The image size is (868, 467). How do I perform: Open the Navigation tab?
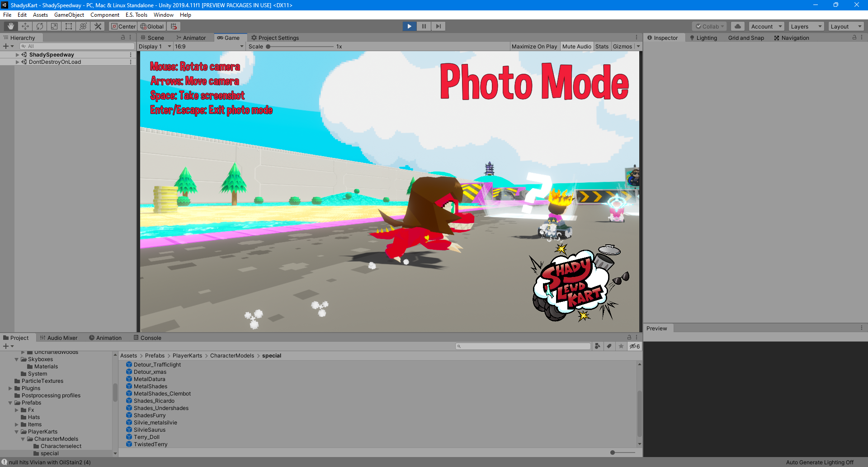click(x=792, y=38)
